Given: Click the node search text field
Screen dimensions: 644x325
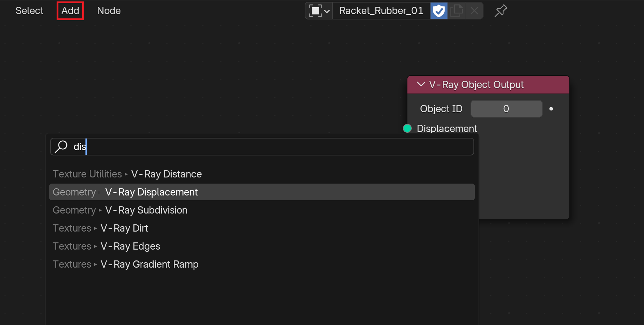Looking at the screenshot, I should (262, 147).
